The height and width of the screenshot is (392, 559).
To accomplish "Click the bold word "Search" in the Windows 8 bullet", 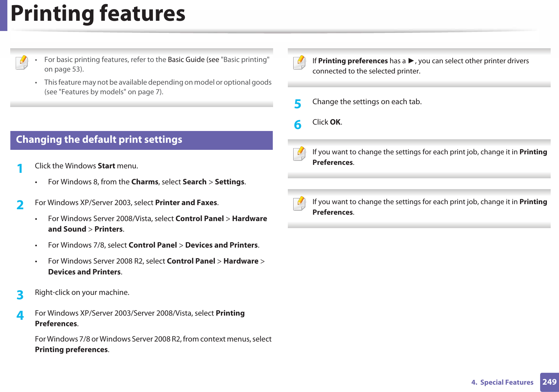I will (194, 182).
